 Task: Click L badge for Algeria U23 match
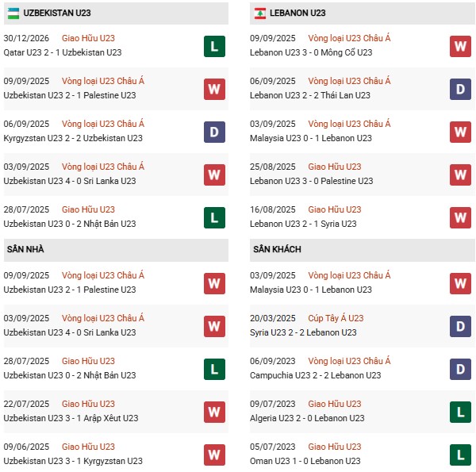[x=461, y=412]
